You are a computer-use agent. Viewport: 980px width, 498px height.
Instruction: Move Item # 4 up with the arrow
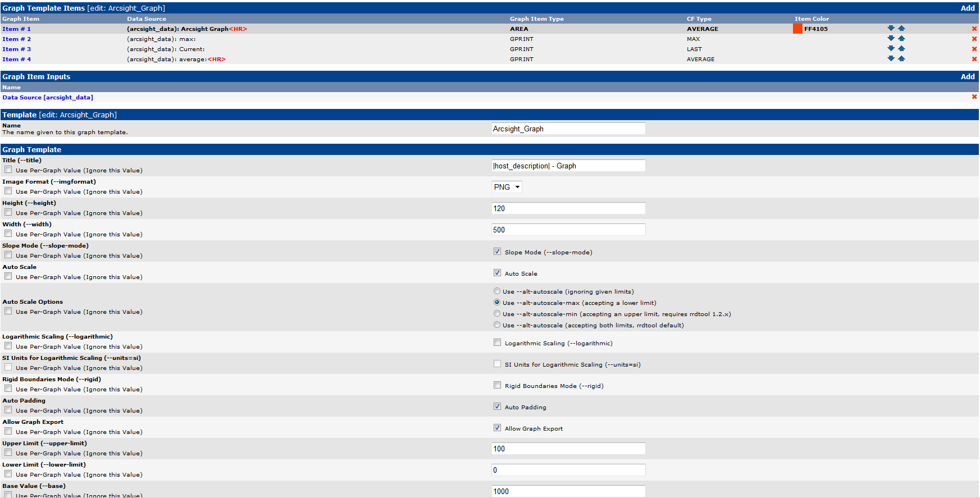pyautogui.click(x=901, y=58)
